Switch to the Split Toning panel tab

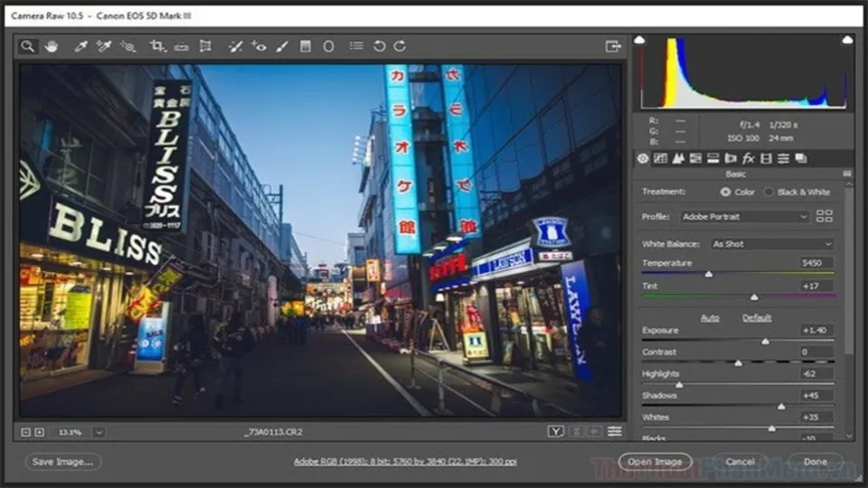(713, 159)
